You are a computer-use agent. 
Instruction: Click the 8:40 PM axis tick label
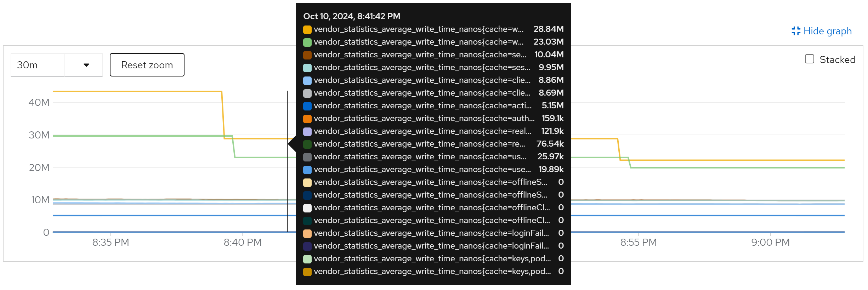pyautogui.click(x=243, y=242)
